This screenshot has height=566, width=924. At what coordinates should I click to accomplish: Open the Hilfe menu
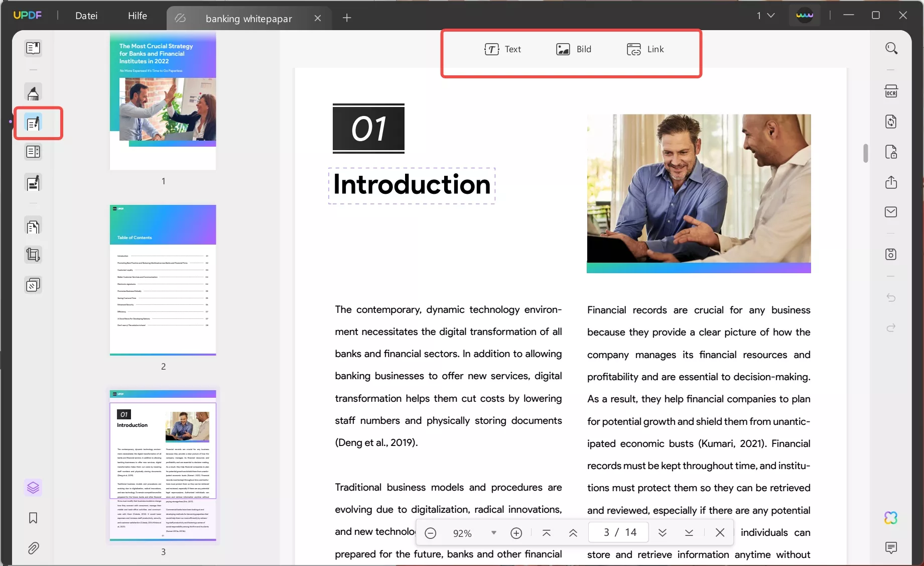point(138,16)
